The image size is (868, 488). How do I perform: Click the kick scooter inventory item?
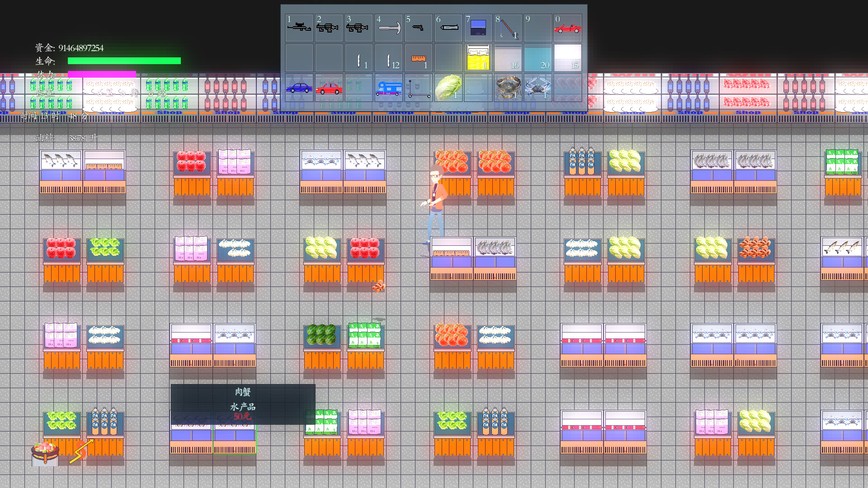point(418,88)
